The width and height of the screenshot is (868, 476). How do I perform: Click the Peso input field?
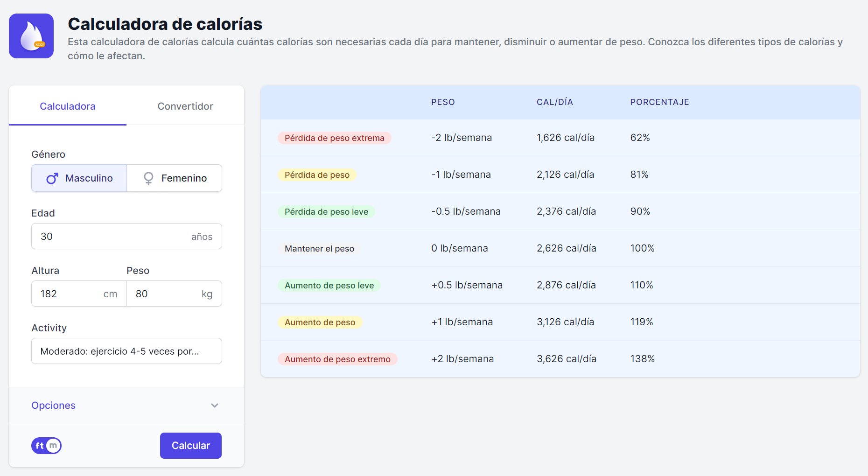[x=166, y=294]
